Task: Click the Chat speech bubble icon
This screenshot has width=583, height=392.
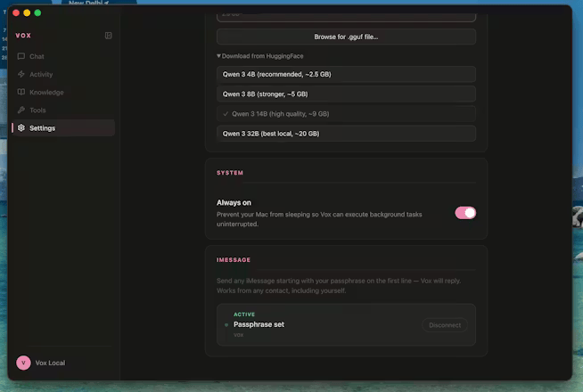Action: [x=21, y=56]
